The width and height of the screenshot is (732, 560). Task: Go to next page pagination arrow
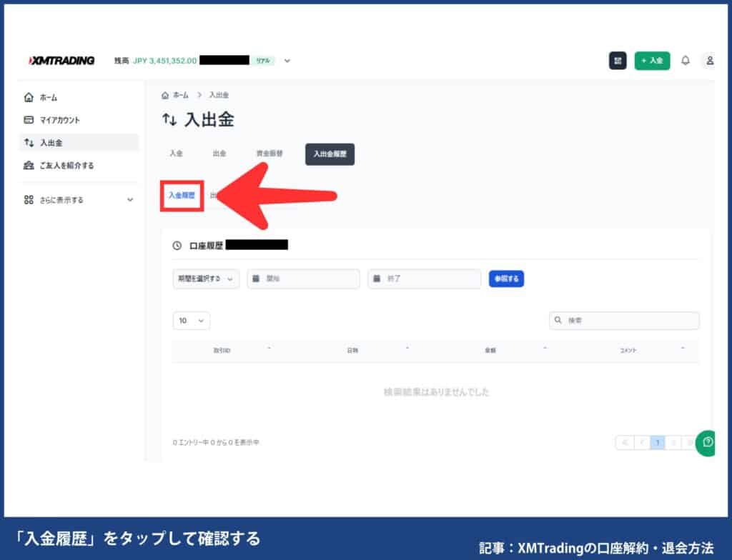673,442
